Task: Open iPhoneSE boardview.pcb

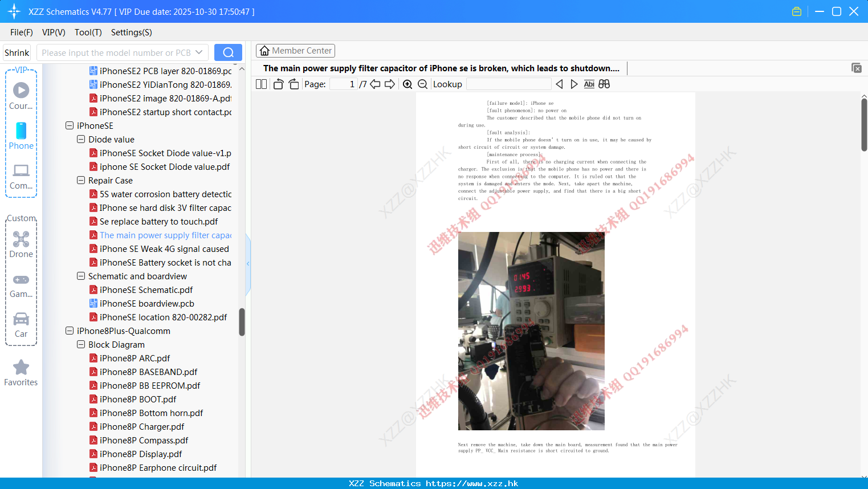Action: [x=142, y=303]
